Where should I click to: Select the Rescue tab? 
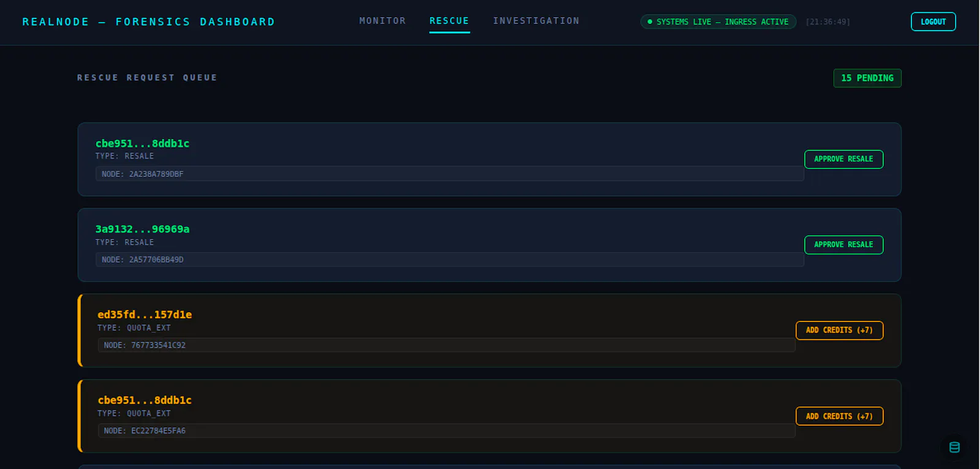(449, 21)
